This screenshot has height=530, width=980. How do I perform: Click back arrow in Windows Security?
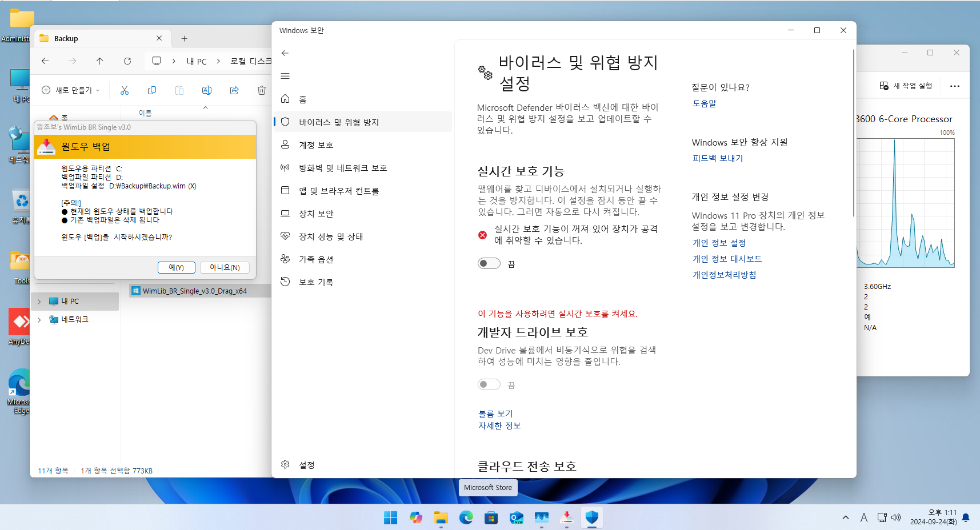(285, 53)
